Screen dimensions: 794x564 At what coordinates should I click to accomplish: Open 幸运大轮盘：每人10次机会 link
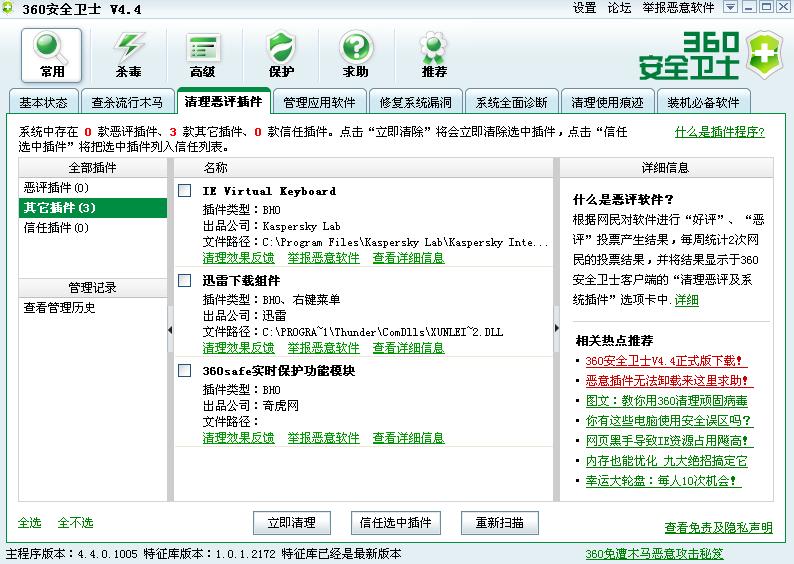pos(661,481)
